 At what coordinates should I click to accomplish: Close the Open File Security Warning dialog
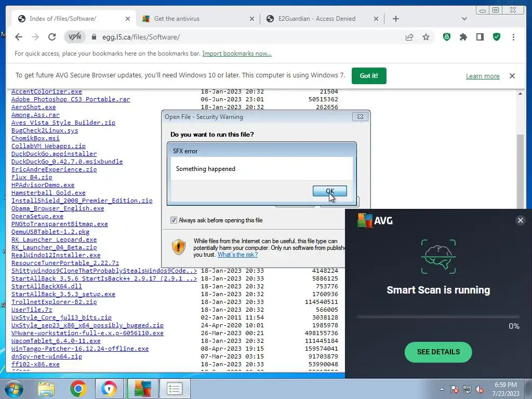(x=361, y=117)
